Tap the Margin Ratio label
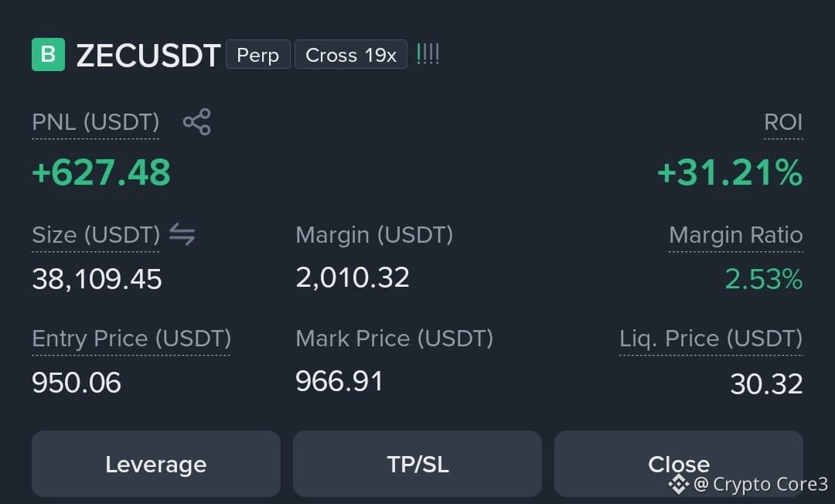Viewport: 835px width, 504px height. point(736,235)
